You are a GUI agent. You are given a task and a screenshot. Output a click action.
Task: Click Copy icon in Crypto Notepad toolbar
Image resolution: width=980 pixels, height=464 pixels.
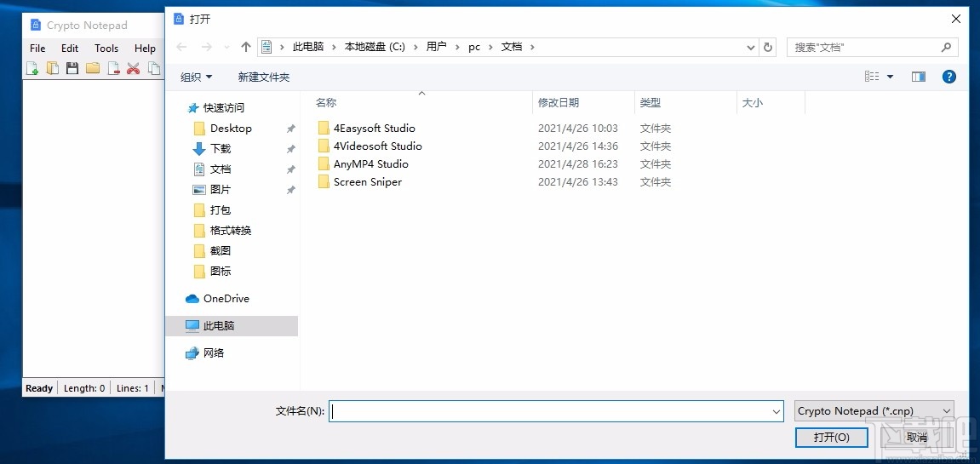[153, 68]
